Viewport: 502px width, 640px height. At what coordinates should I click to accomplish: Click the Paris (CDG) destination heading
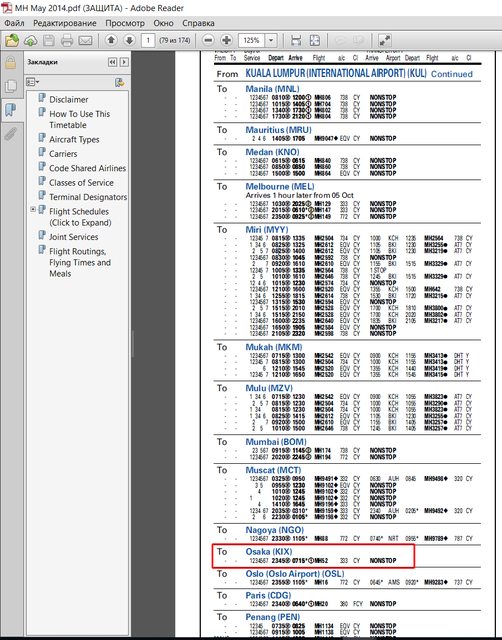[x=268, y=595]
